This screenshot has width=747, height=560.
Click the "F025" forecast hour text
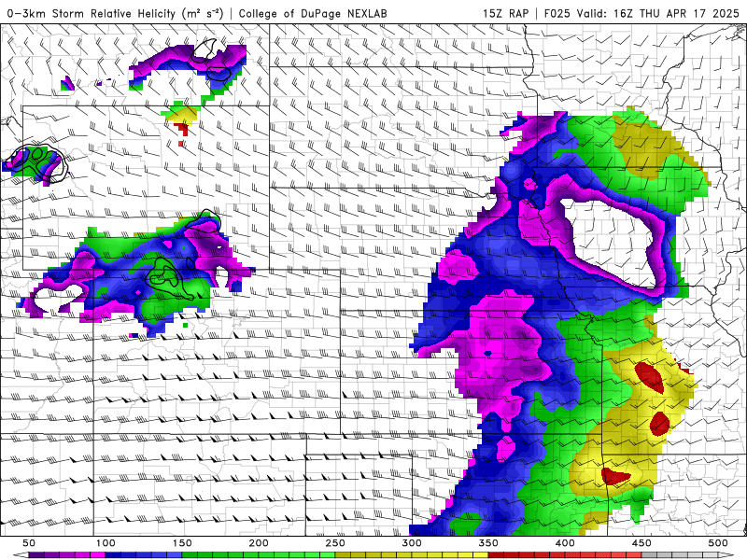[557, 13]
